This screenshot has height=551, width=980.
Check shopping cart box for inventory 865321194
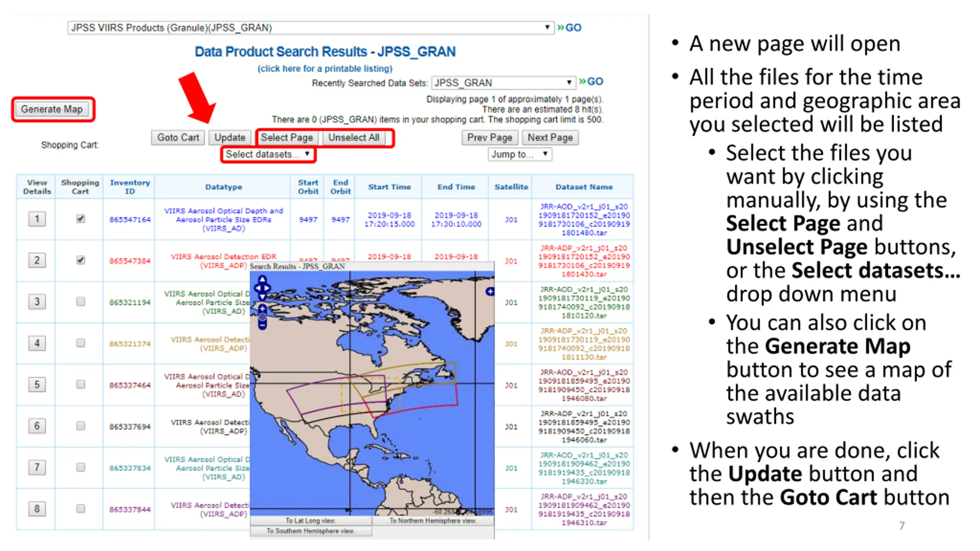(x=80, y=302)
